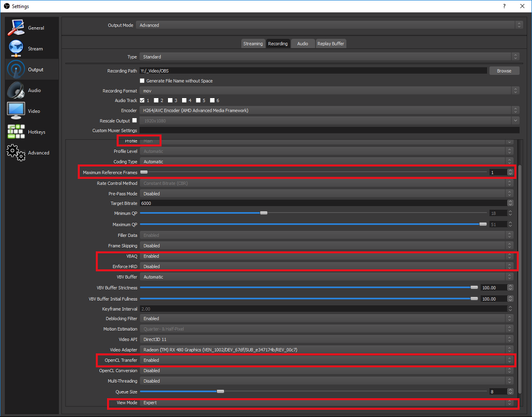Screen dimensions: 532x417
Task: Open the Hotkeys keyboard icon
Action: [16, 132]
